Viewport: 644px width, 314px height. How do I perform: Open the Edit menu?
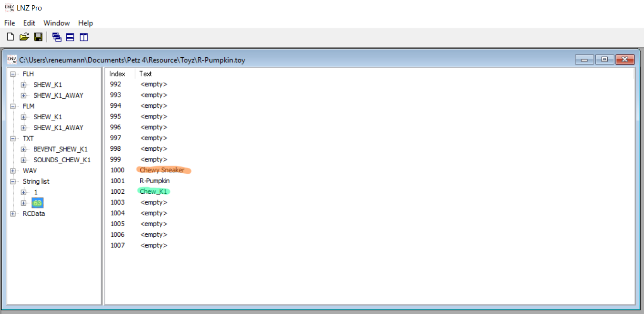coord(30,23)
